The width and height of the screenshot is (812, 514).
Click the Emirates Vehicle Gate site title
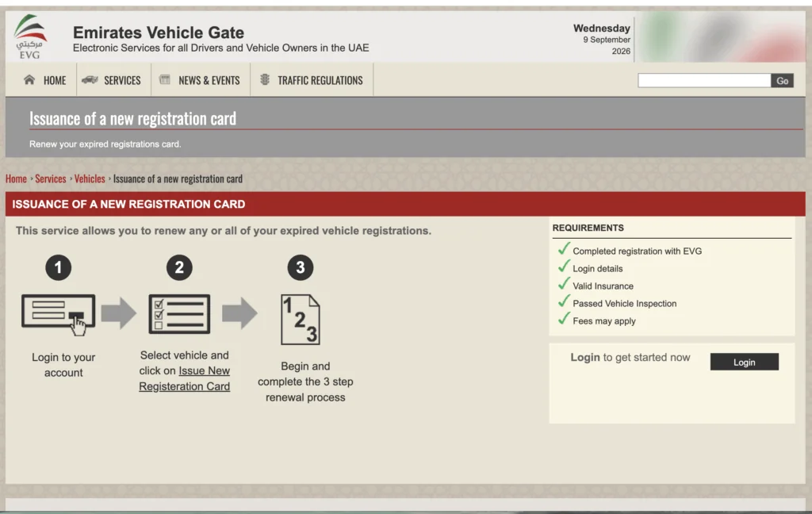159,32
